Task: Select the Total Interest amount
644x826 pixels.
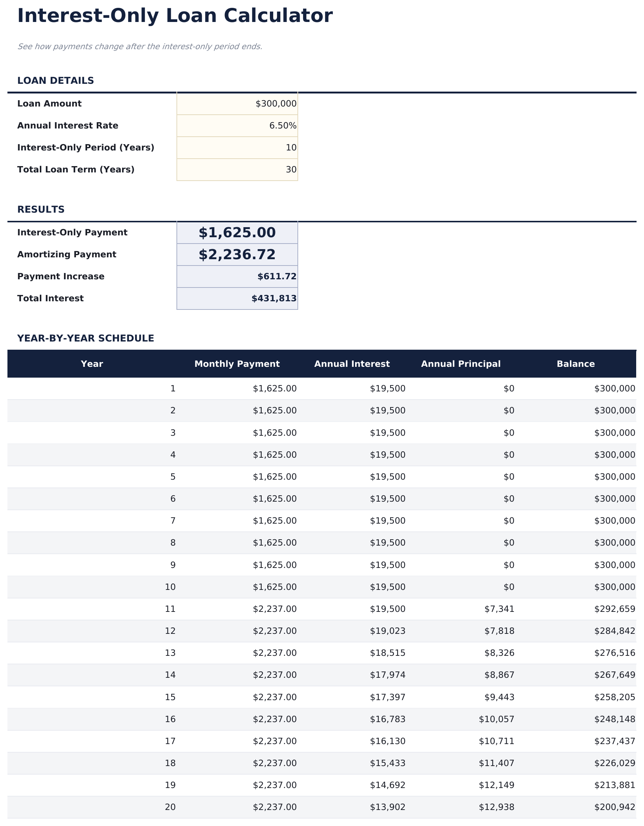Action: pos(237,298)
